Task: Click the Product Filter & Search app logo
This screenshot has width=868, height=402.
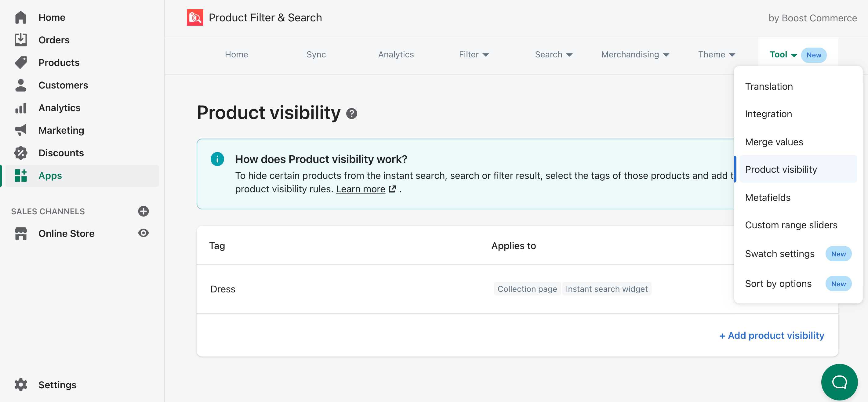Action: click(195, 17)
